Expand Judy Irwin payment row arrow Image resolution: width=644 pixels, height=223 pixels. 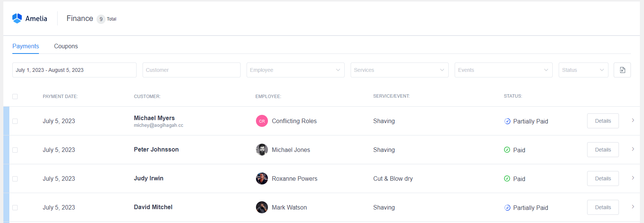point(633,178)
